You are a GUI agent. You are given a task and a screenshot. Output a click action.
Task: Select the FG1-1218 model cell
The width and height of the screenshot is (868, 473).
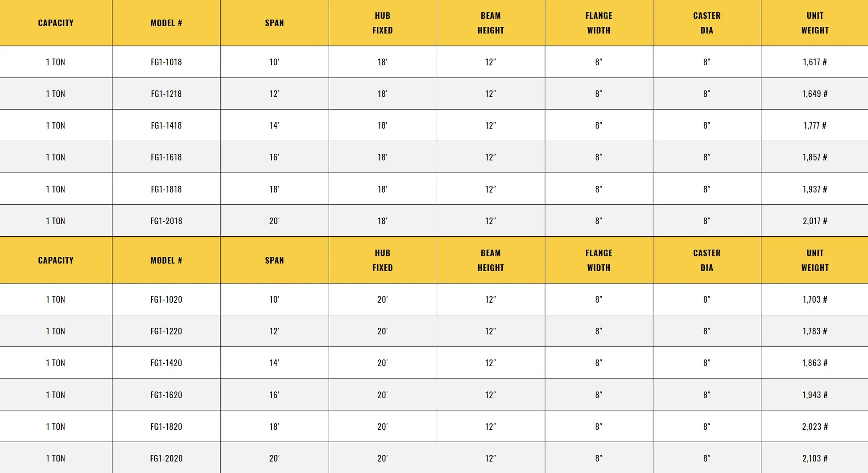[166, 94]
